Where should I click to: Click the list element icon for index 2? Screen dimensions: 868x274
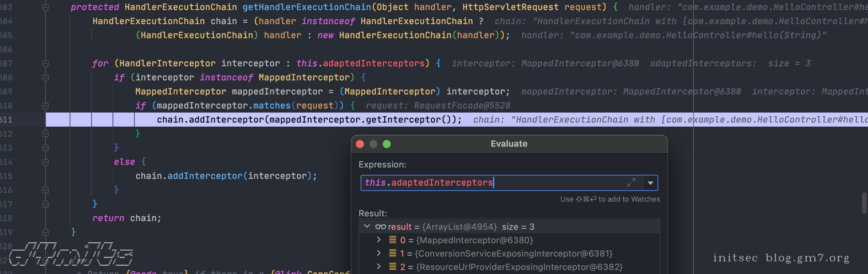[x=392, y=267]
